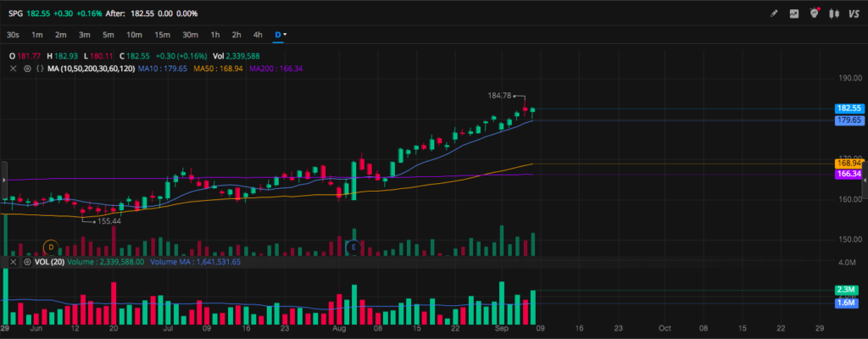Expand the left side panel handle
This screenshot has height=339, width=868.
[3, 181]
